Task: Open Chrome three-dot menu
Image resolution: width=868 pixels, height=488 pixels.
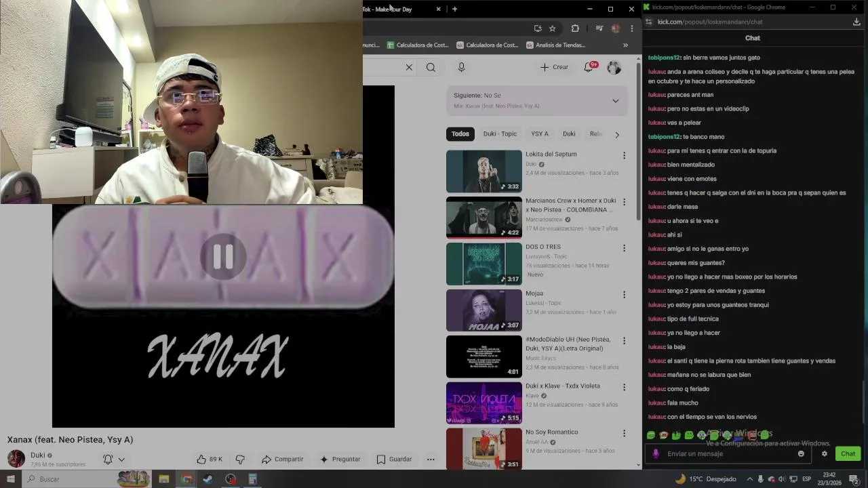Action: point(631,28)
